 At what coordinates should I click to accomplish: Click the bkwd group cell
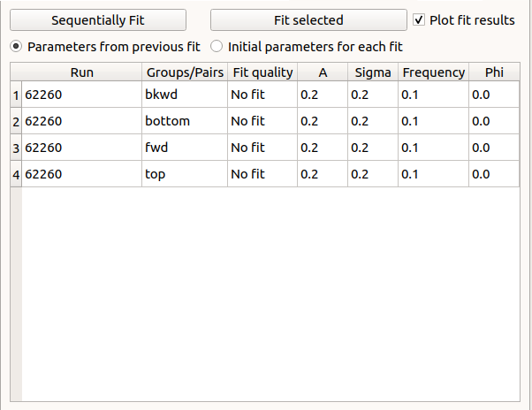click(185, 95)
